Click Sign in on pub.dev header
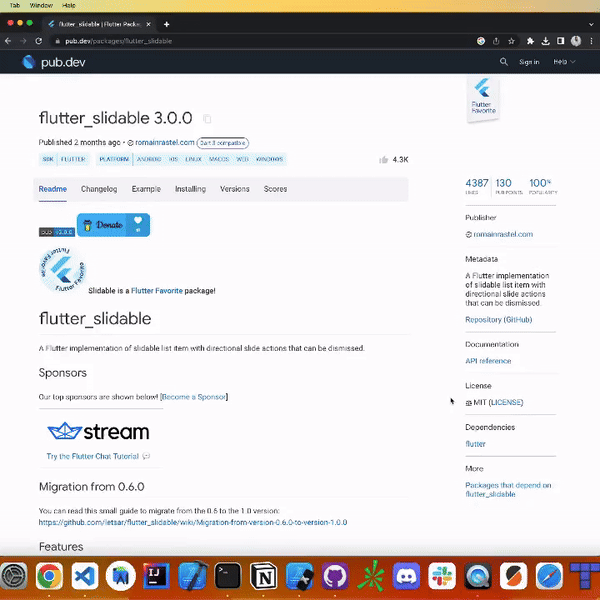This screenshot has height=600, width=600. click(x=529, y=62)
